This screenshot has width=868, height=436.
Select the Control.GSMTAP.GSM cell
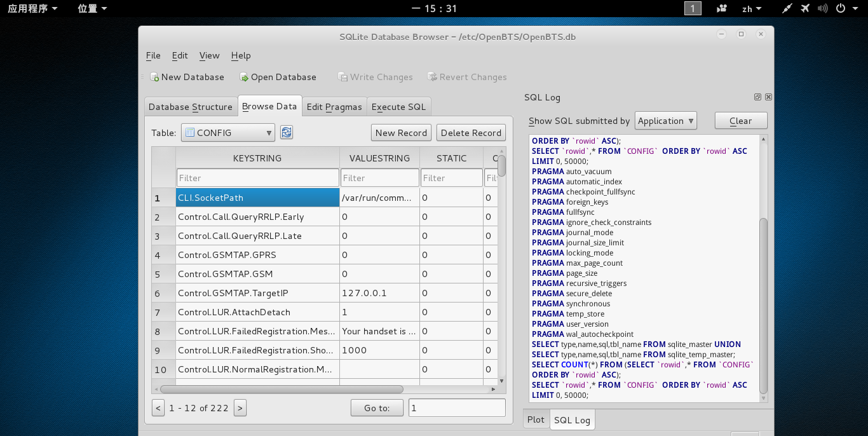[257, 274]
